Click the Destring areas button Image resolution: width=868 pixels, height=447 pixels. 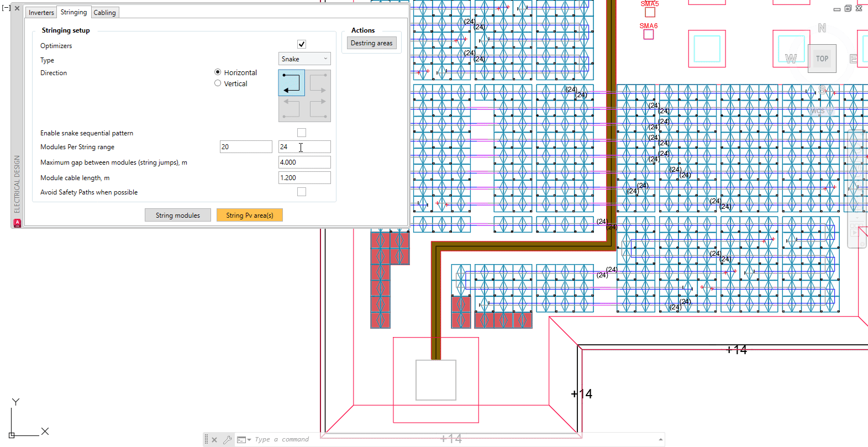coord(372,43)
